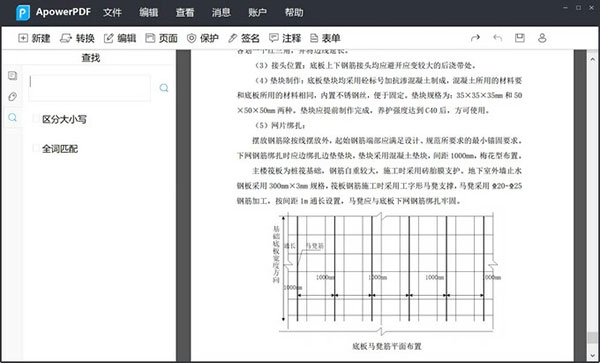Open the 保护 toolbar tab
Image resolution: width=600 pixels, height=363 pixels.
[203, 38]
